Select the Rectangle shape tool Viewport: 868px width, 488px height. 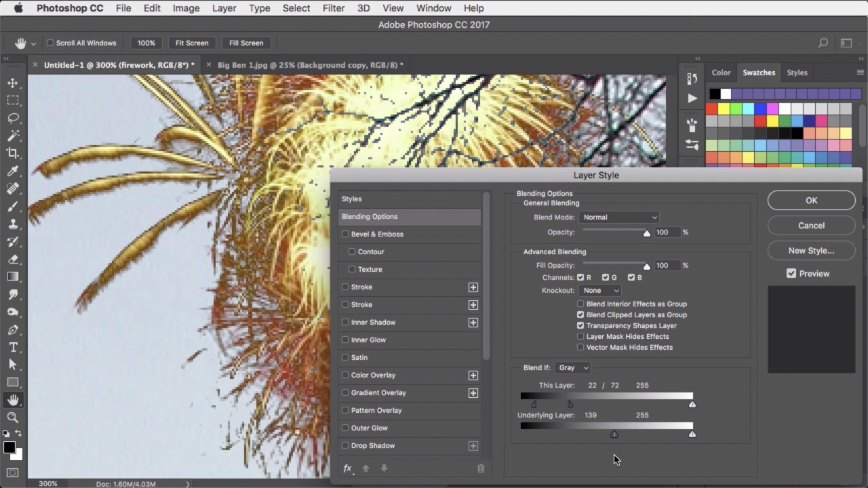[13, 382]
